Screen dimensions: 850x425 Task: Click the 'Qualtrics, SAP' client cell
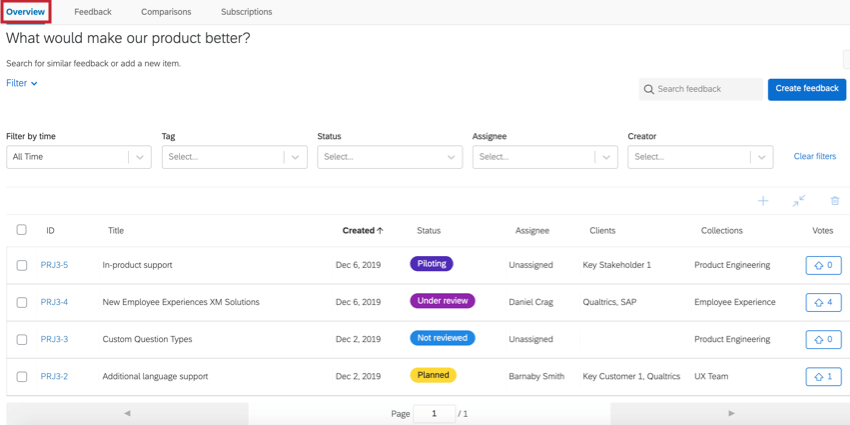609,302
